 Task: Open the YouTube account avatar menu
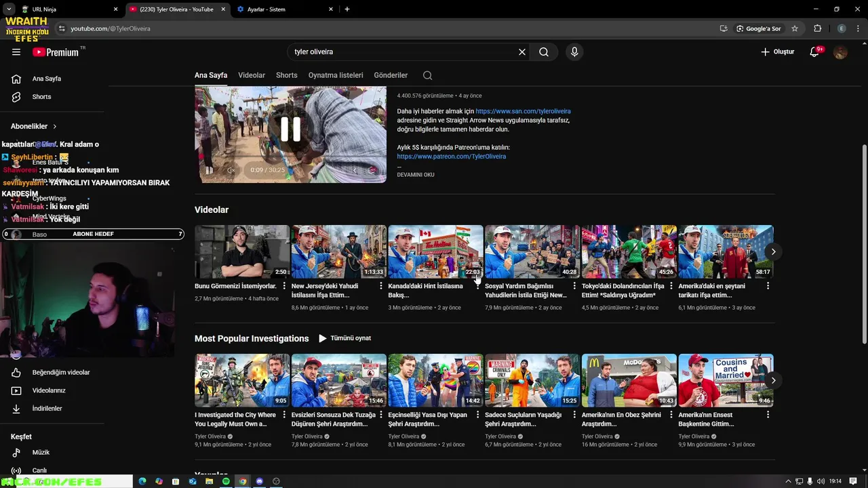tap(840, 52)
